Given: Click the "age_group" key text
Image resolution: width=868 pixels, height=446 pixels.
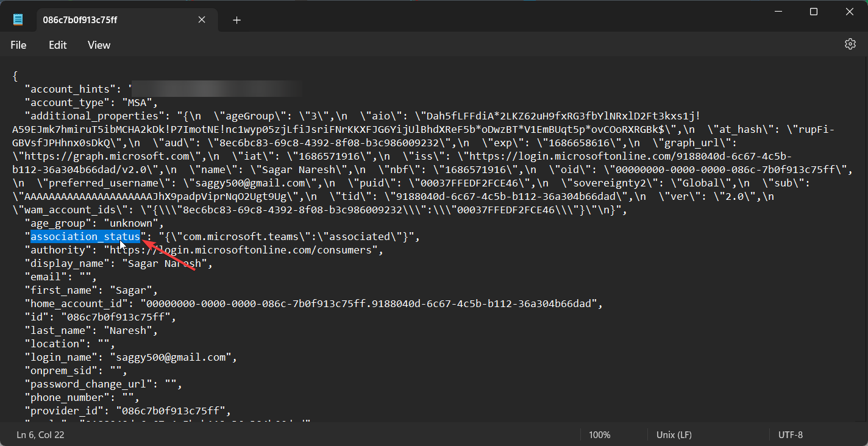Looking at the screenshot, I should tap(58, 223).
